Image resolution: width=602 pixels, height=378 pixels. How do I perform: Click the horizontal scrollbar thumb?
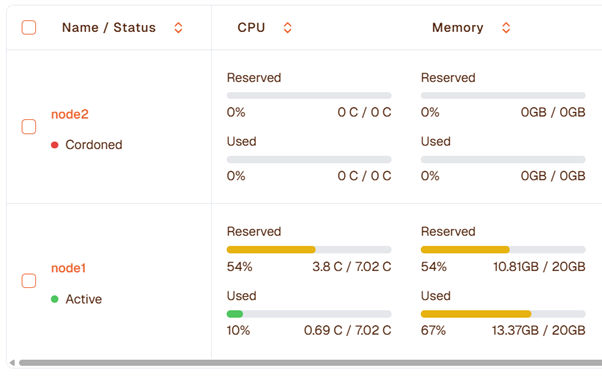310,363
